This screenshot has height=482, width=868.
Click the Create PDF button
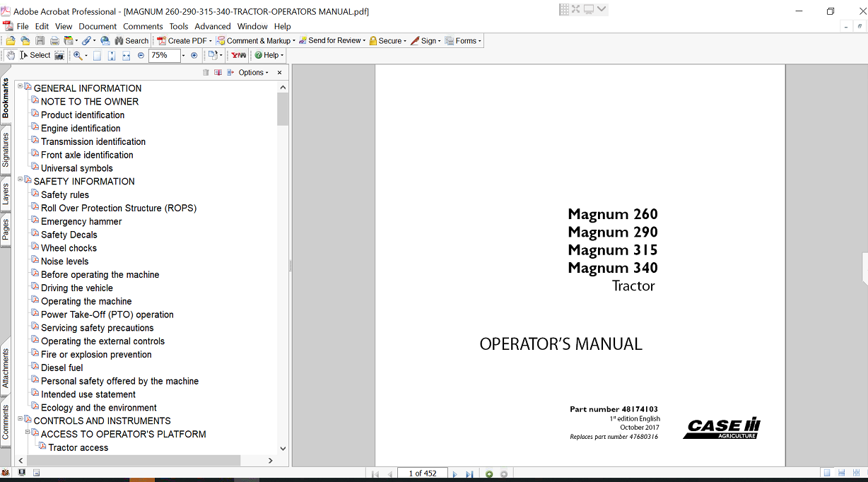click(x=183, y=41)
